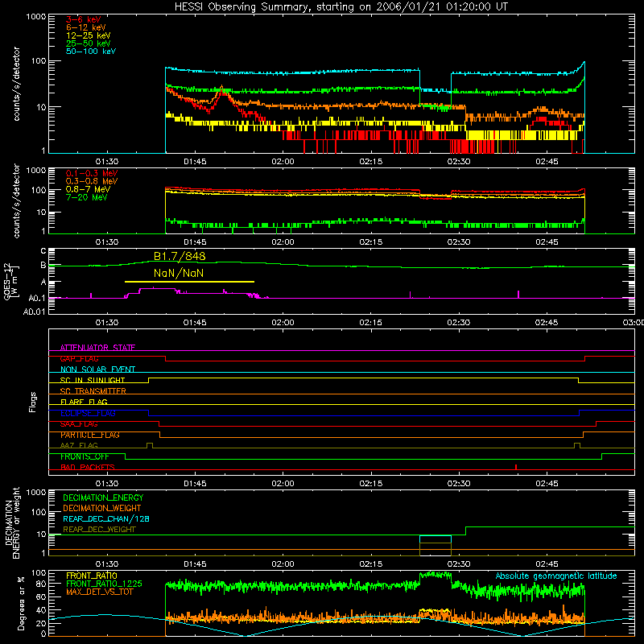The width and height of the screenshot is (644, 644).
Task: Click the SC_TRANSMITTER flag label
Action: (93, 391)
